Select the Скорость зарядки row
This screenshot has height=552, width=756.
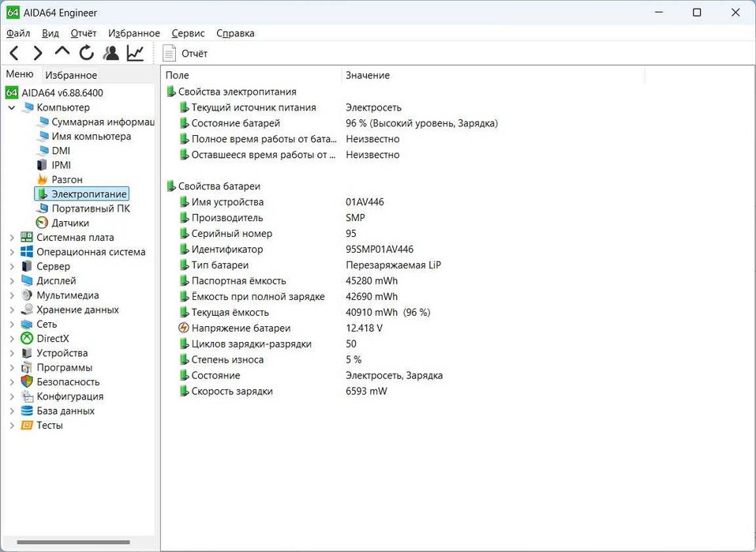click(283, 392)
